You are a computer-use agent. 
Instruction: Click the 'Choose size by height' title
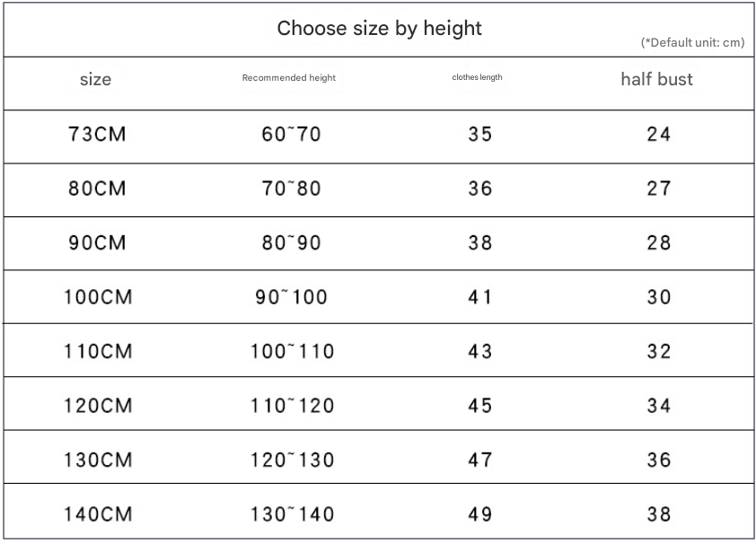coord(379,29)
